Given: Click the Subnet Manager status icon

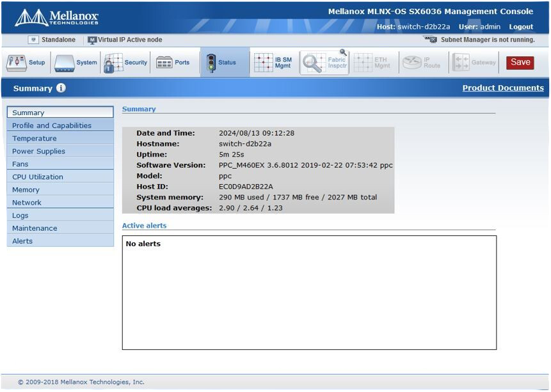Looking at the screenshot, I should pyautogui.click(x=431, y=40).
